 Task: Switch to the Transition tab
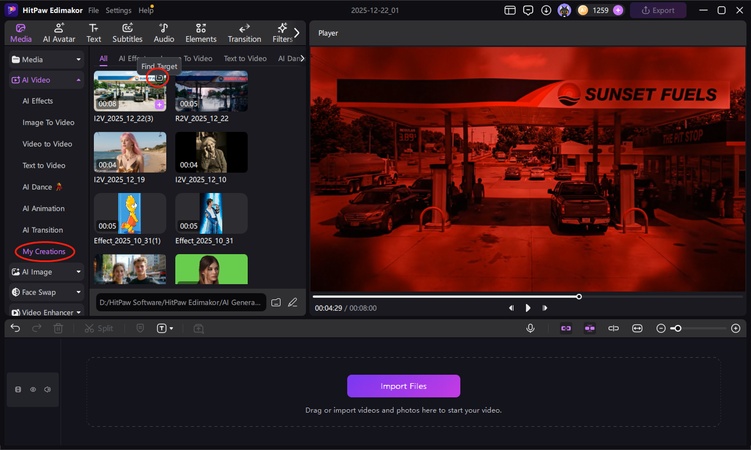(244, 33)
